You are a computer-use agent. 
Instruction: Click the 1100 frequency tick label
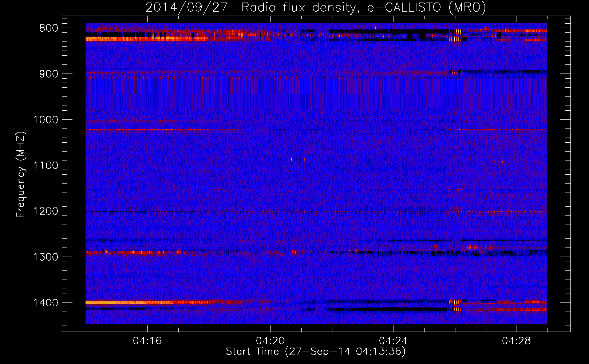[x=46, y=166]
